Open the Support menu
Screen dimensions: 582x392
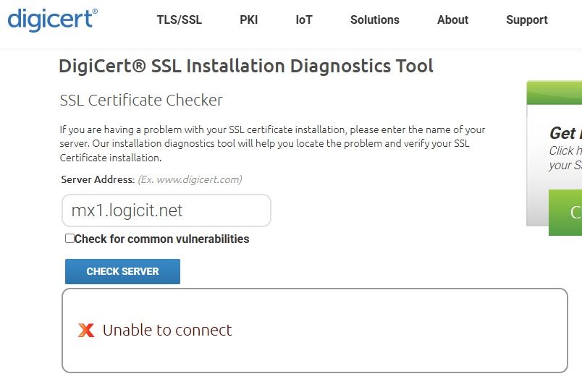tap(526, 20)
